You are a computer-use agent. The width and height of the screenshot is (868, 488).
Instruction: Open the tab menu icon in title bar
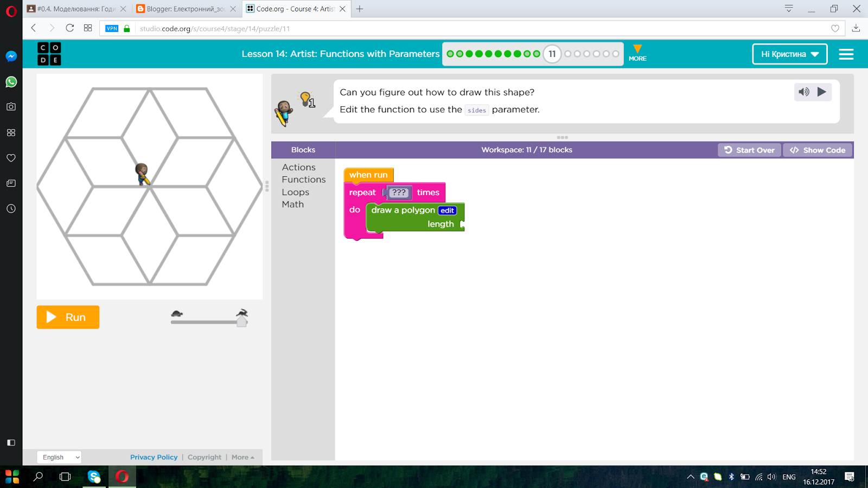789,9
